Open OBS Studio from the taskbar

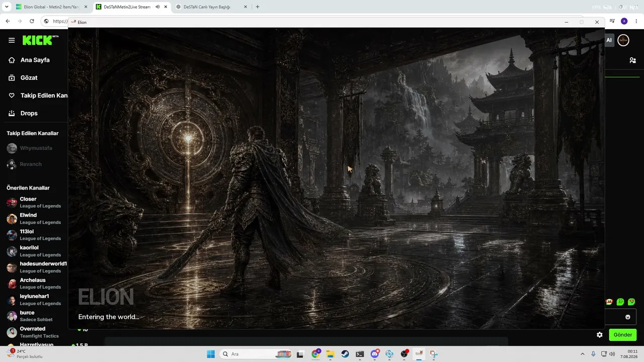click(x=404, y=354)
